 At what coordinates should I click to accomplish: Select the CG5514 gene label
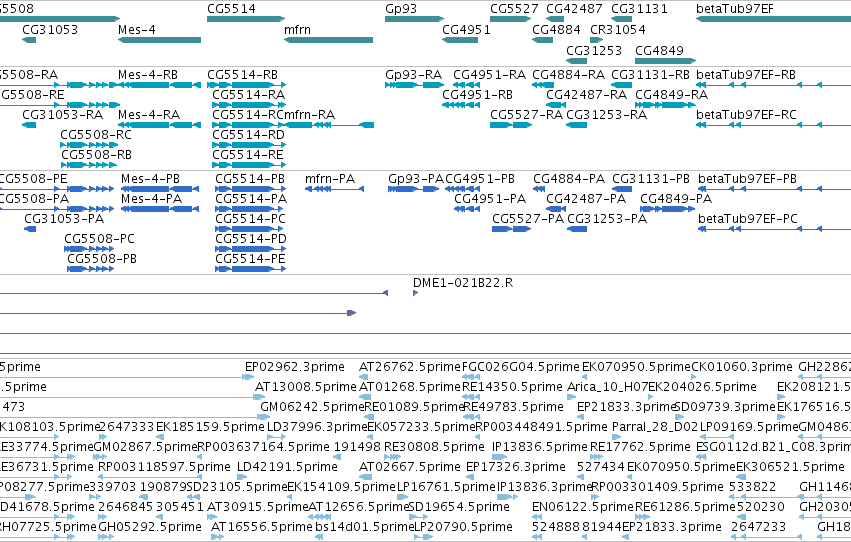coord(231,9)
